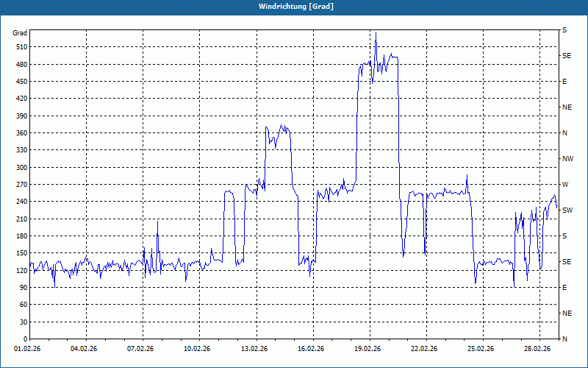The image size is (588, 368).
Task: Select the 90 y-axis value
Action: click(x=24, y=288)
